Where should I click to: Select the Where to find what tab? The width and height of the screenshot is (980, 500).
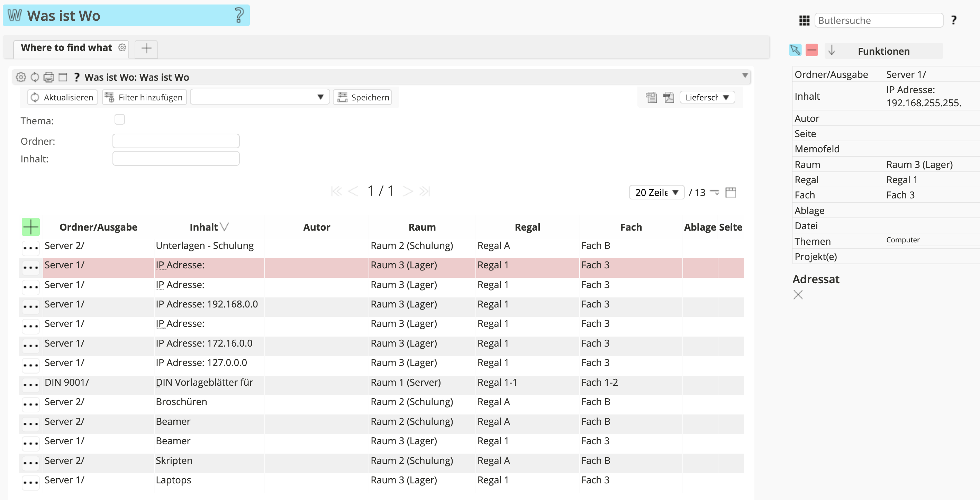point(66,47)
